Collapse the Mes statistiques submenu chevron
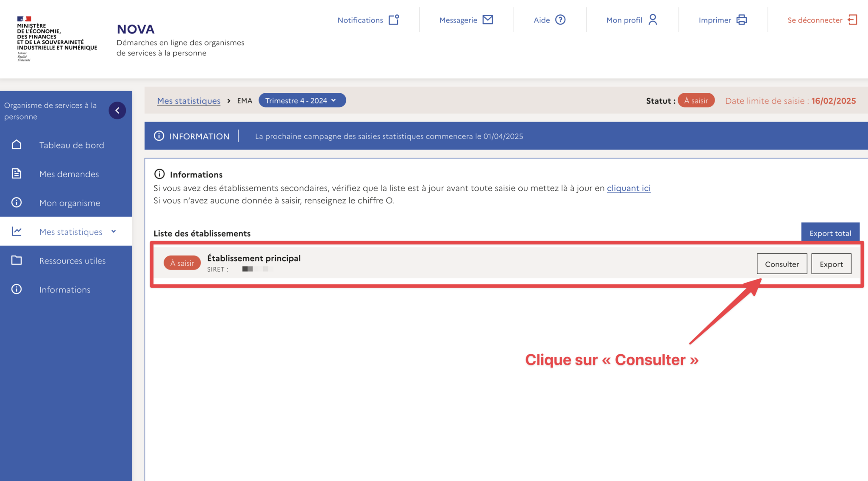The height and width of the screenshot is (481, 868). pyautogui.click(x=113, y=232)
